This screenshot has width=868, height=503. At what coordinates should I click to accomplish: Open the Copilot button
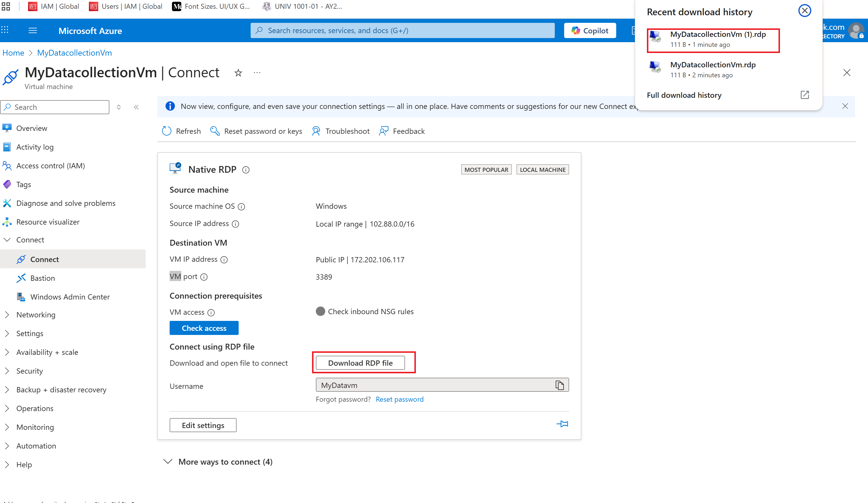[590, 31]
